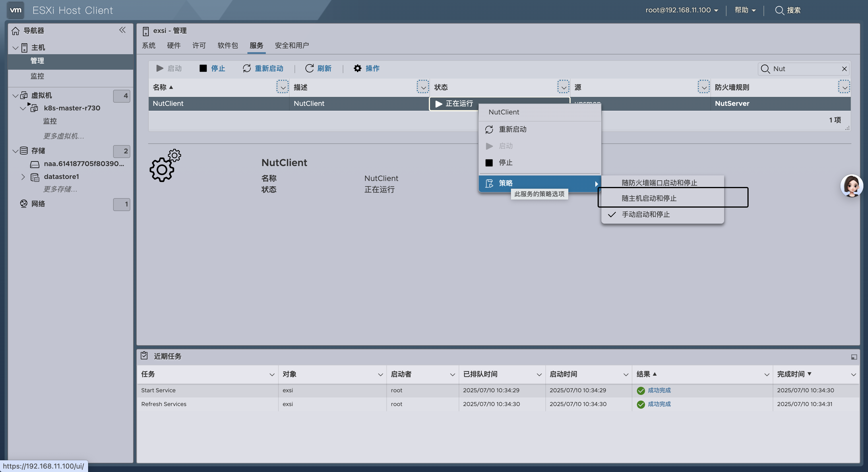Switch to the 安全和用户 tab
Viewport: 868px width, 472px height.
pyautogui.click(x=292, y=45)
